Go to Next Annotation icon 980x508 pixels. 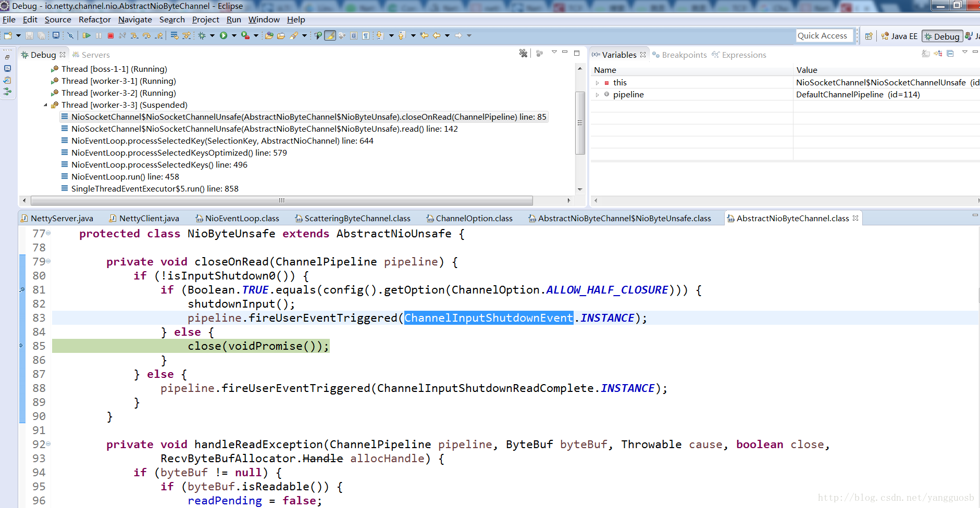click(380, 35)
